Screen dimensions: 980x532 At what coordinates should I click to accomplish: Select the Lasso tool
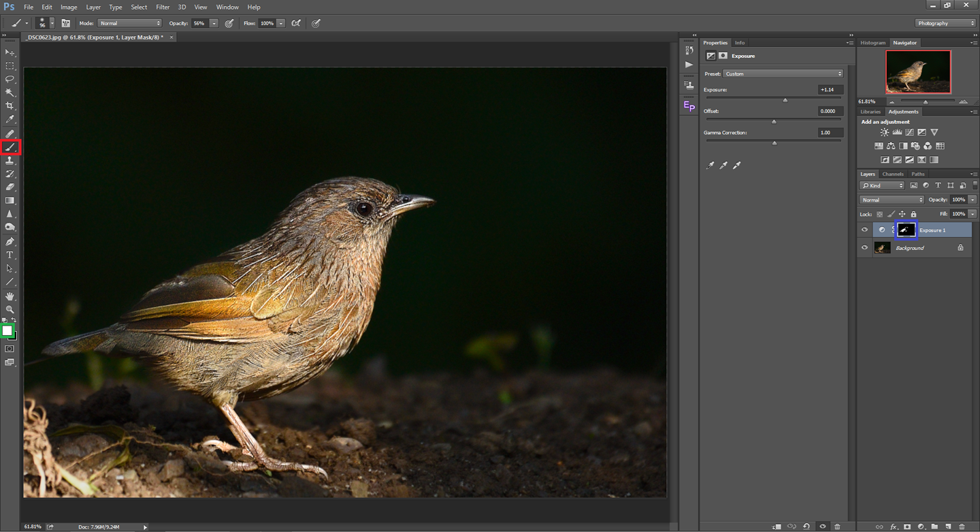pyautogui.click(x=10, y=79)
